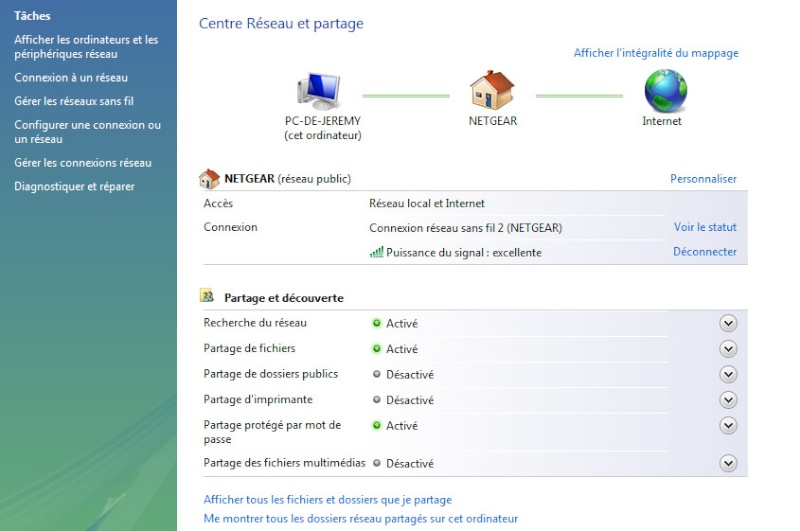Click Connexion réseau sans fil 2 (NETGEAR) text

466,227
